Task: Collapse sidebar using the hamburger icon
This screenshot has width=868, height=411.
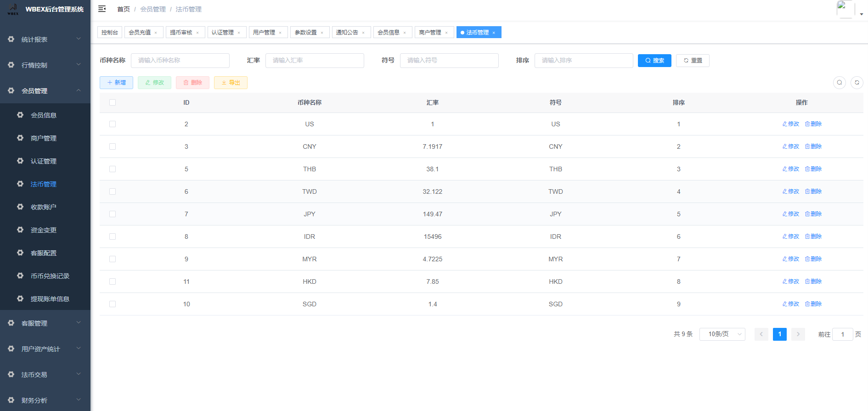Action: pos(102,9)
